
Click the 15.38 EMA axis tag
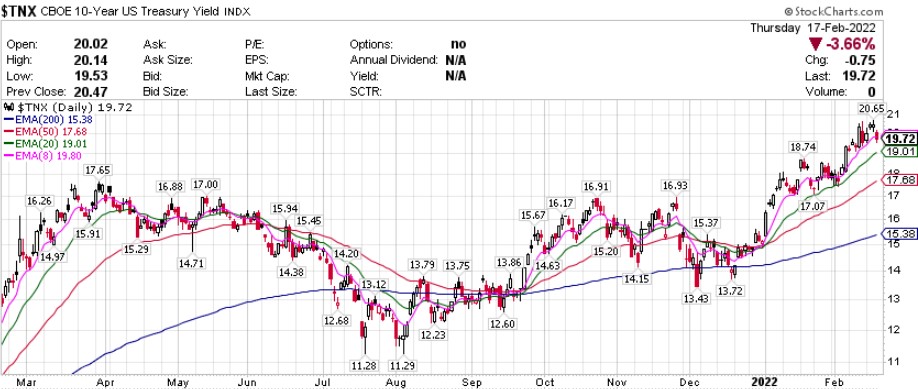click(900, 234)
